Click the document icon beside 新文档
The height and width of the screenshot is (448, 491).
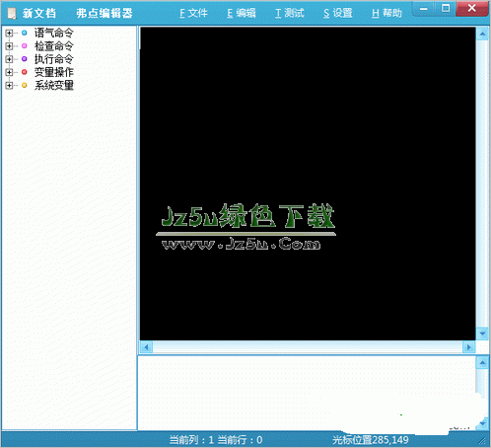12,14
